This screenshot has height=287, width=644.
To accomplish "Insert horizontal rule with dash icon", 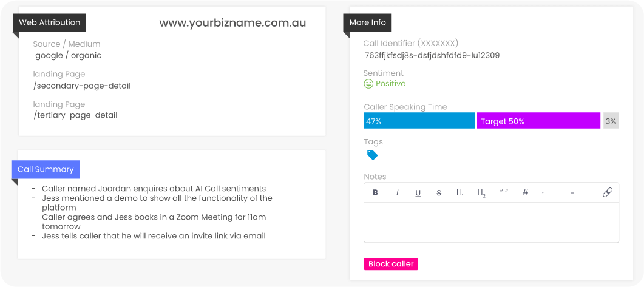I will 572,192.
